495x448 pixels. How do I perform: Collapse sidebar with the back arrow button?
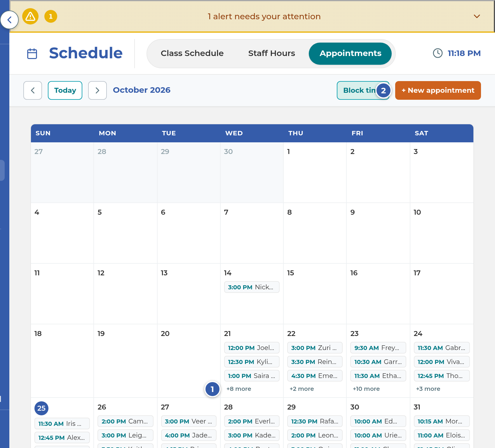[9, 20]
